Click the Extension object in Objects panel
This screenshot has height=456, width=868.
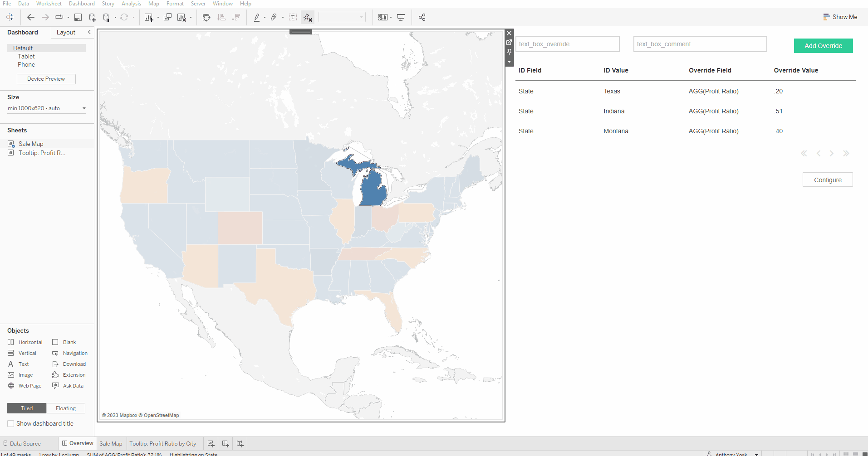coord(69,375)
